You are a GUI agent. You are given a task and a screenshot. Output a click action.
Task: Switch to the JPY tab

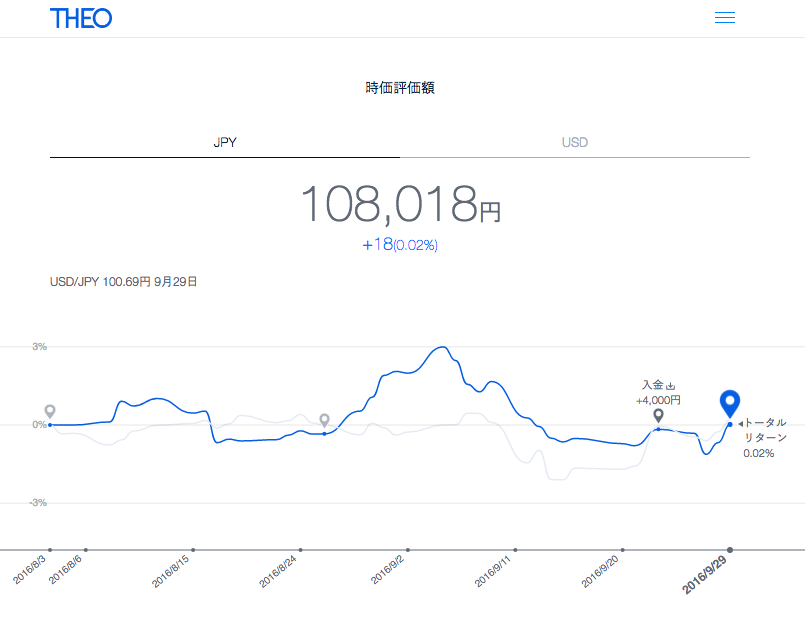tap(225, 143)
